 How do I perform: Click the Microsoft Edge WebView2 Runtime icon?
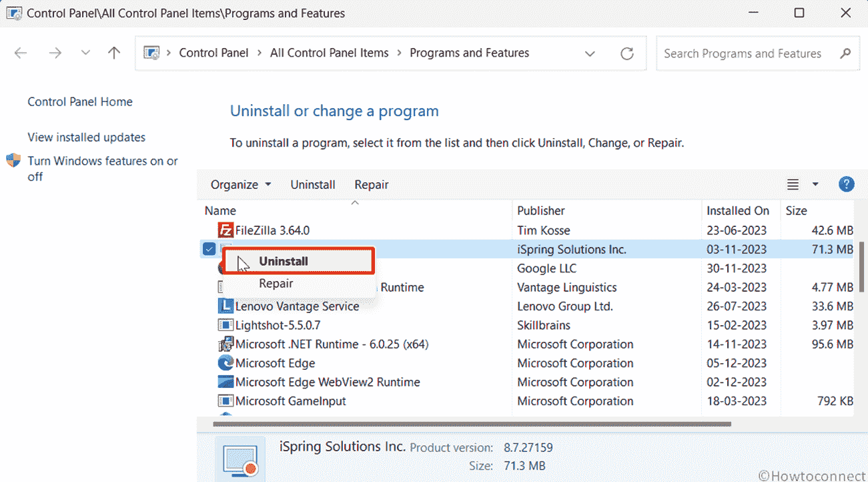(226, 382)
